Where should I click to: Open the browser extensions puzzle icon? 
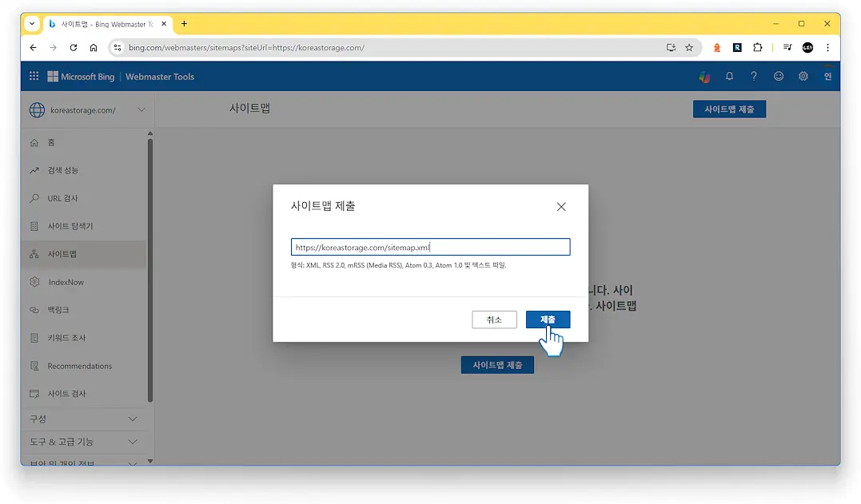pyautogui.click(x=757, y=47)
